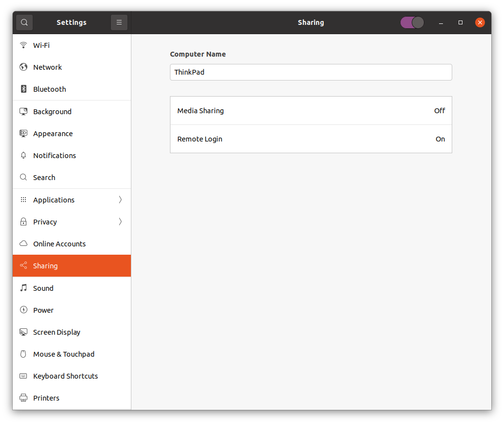Click the Sound music note icon

pos(23,288)
